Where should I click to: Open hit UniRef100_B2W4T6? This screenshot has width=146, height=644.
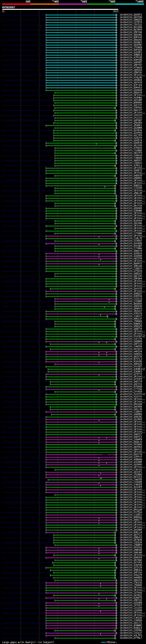(131, 597)
